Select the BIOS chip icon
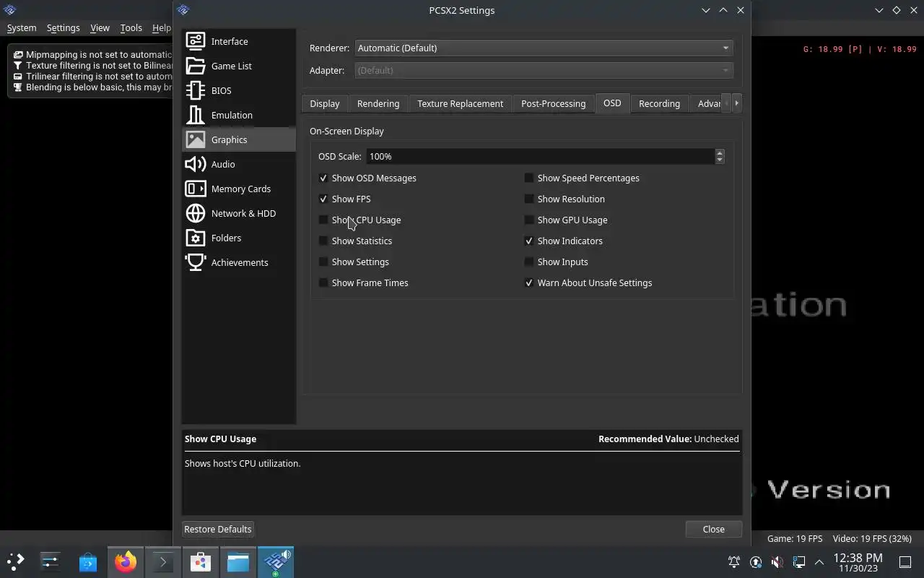The height and width of the screenshot is (578, 924). pos(196,90)
